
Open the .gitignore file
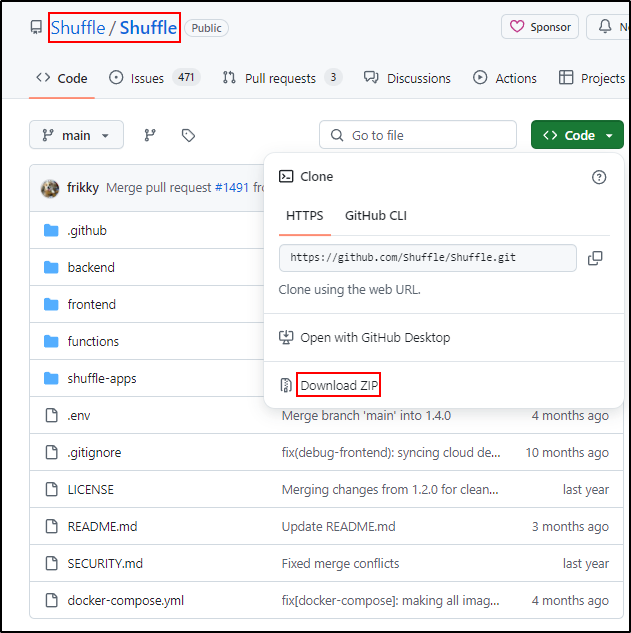point(94,453)
